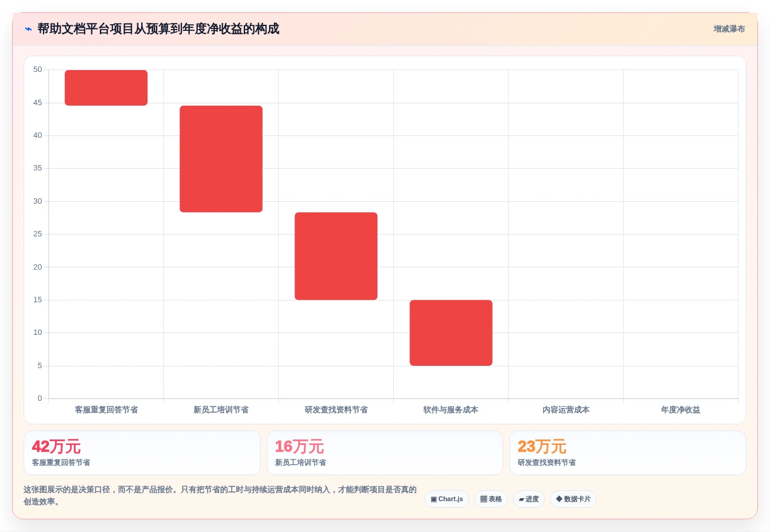Click the y-axis value 25

[x=38, y=234]
